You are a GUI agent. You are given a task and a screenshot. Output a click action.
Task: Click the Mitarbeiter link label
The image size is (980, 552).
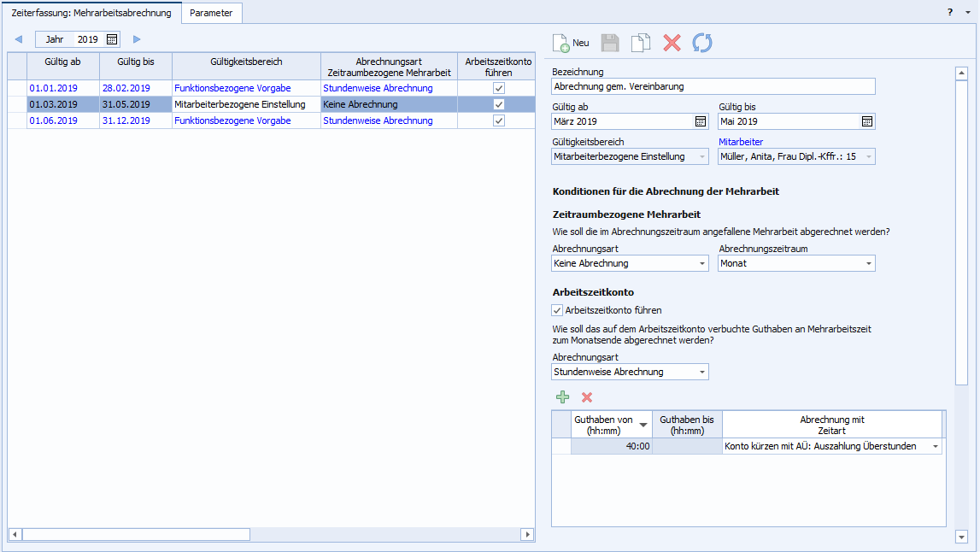pyautogui.click(x=741, y=142)
